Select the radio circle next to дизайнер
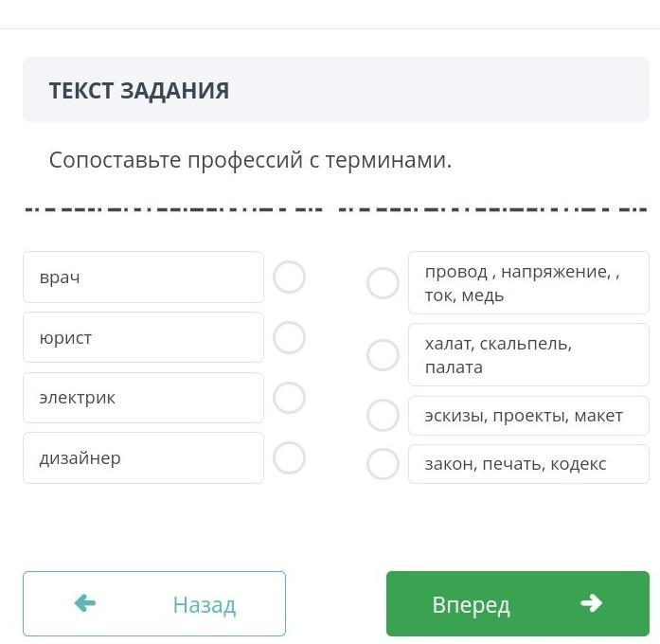 click(289, 458)
